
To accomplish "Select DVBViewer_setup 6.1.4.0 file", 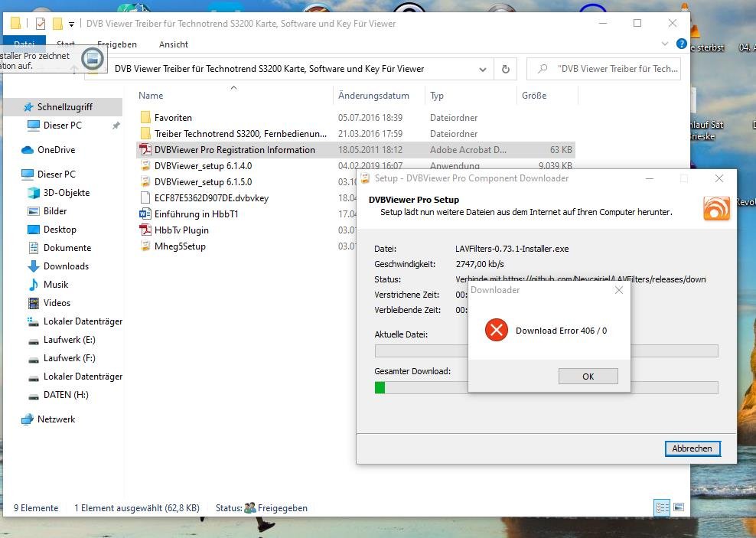I will click(x=203, y=166).
